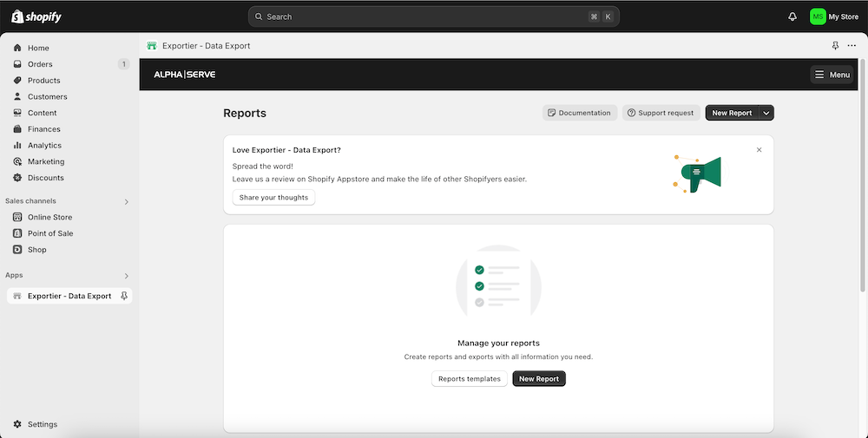
Task: Open the MS store avatar menu
Action: [x=818, y=16]
